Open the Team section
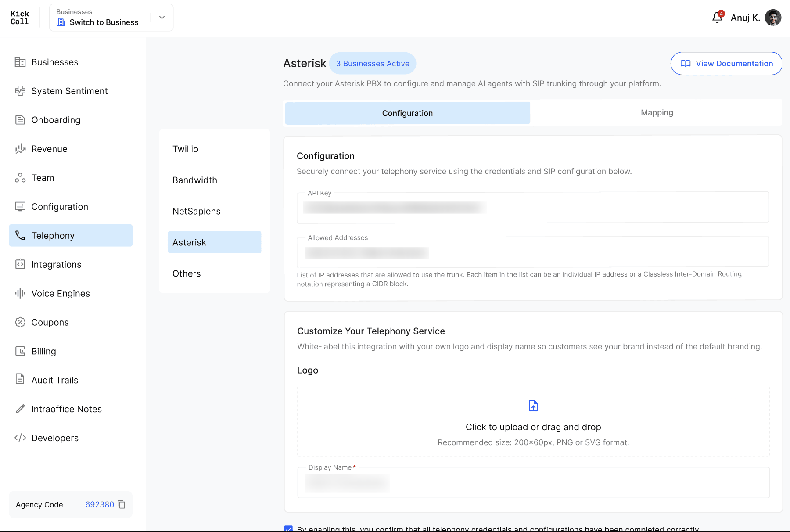 tap(71, 178)
